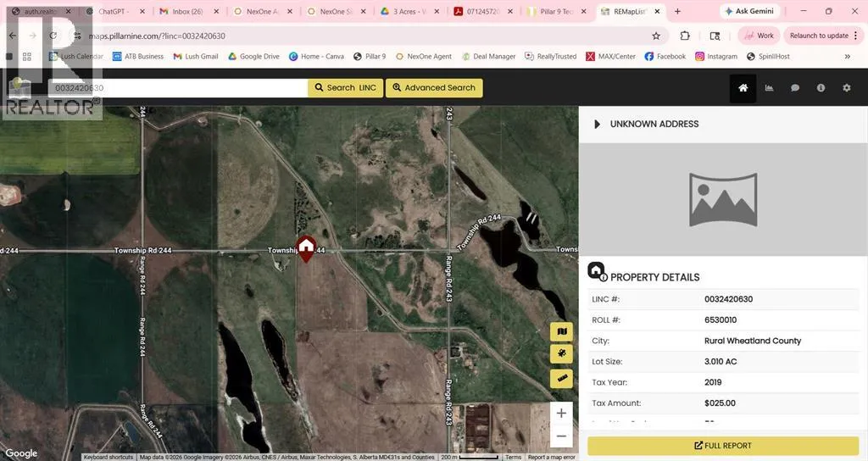Image resolution: width=868 pixels, height=461 pixels.
Task: Expand the Unknown Address section
Action: coord(598,125)
